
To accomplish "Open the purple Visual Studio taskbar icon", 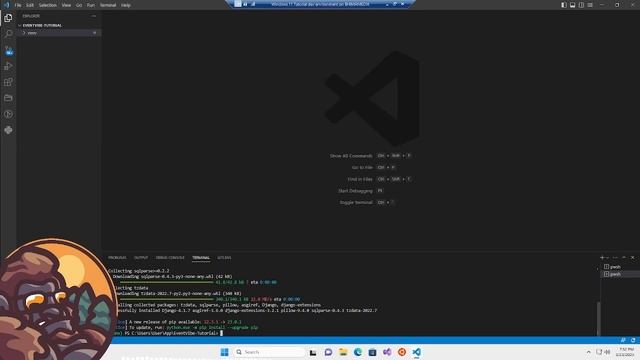I will 387,352.
